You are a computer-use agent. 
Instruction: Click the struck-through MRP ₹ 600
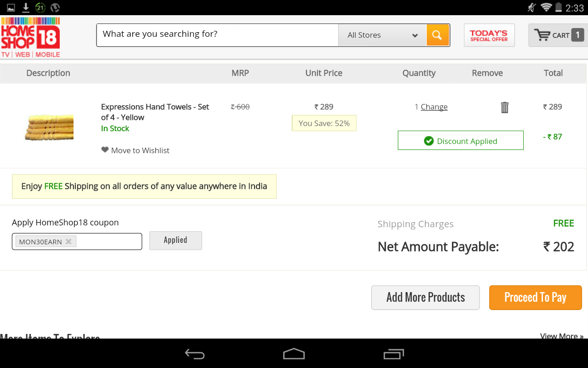[x=240, y=107]
